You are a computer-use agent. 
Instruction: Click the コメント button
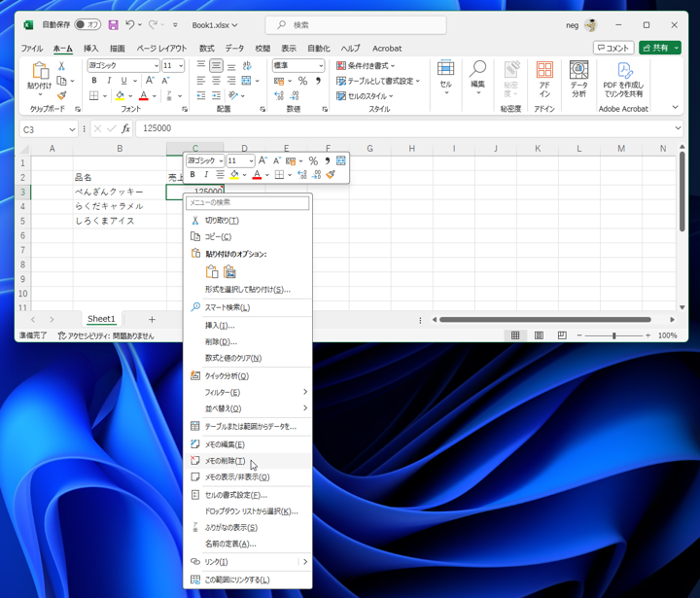click(613, 48)
